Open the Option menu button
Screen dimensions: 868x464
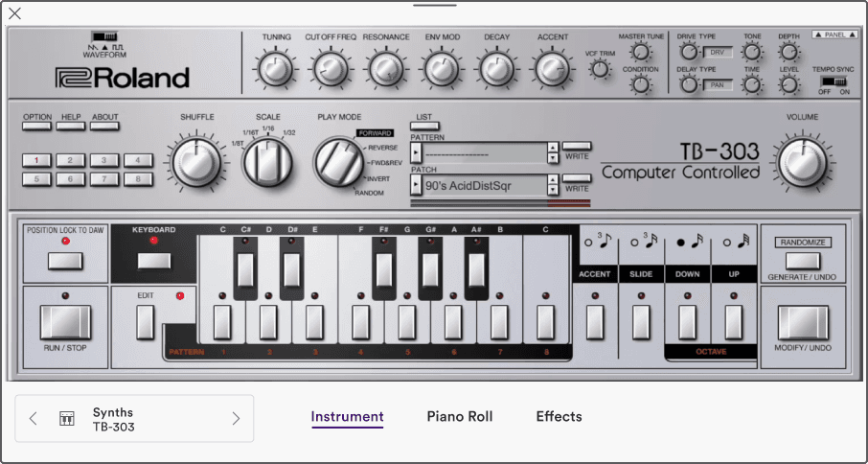click(x=37, y=126)
